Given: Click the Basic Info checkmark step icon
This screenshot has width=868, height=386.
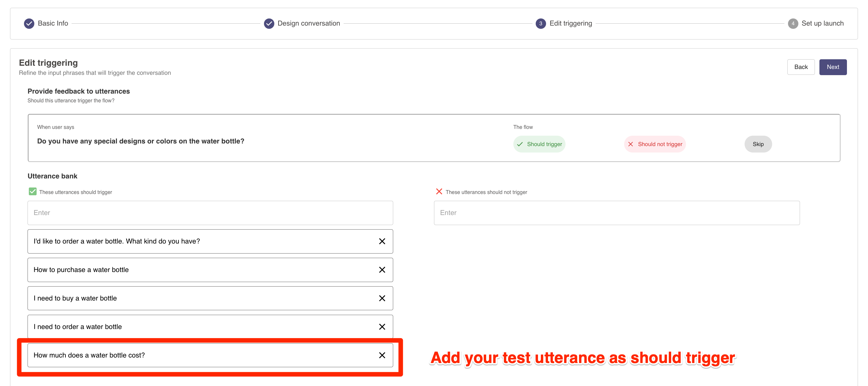Looking at the screenshot, I should coord(29,24).
